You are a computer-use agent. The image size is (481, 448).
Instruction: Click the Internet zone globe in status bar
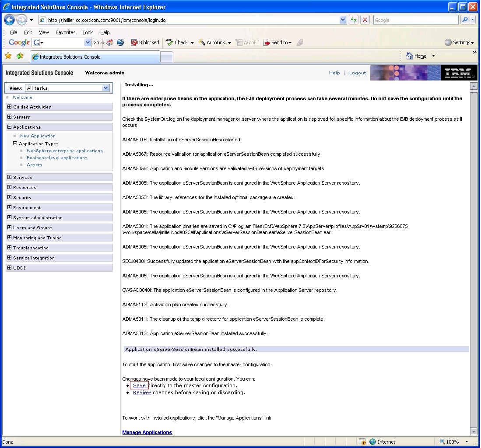[373, 441]
